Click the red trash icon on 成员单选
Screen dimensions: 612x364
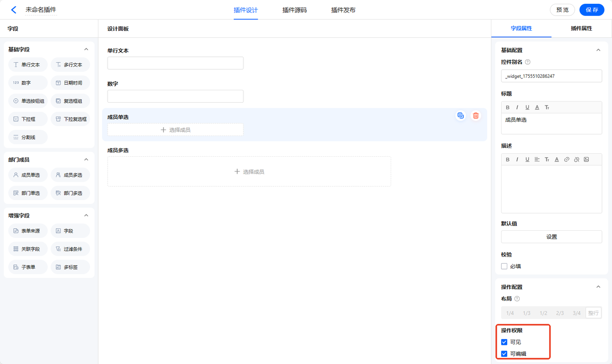(x=476, y=116)
